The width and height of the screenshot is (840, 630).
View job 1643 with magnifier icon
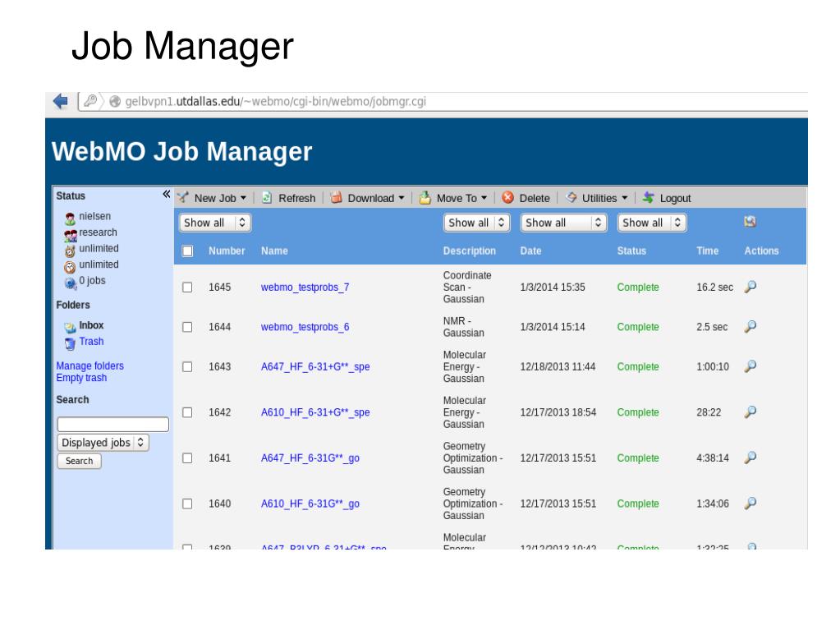pos(750,366)
